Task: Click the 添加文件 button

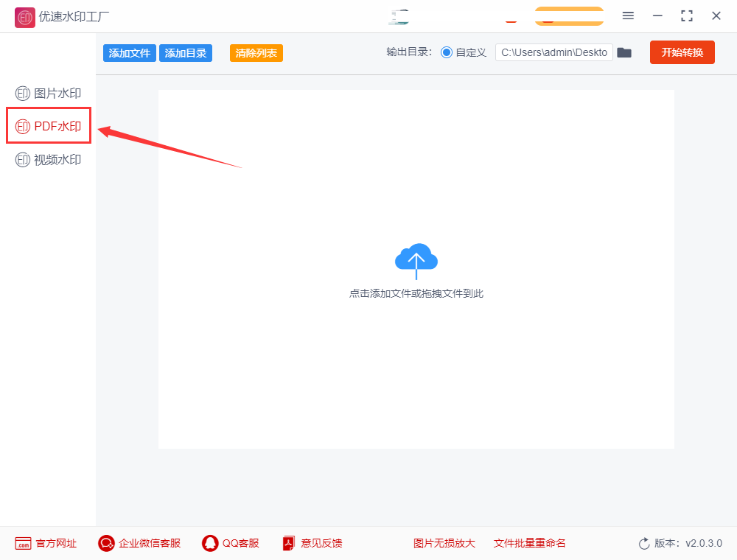Action: [129, 53]
